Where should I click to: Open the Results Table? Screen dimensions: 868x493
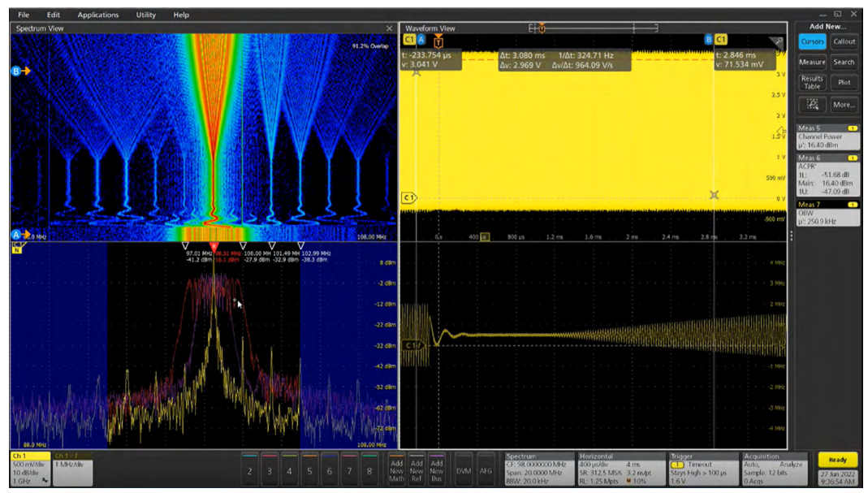coord(812,83)
